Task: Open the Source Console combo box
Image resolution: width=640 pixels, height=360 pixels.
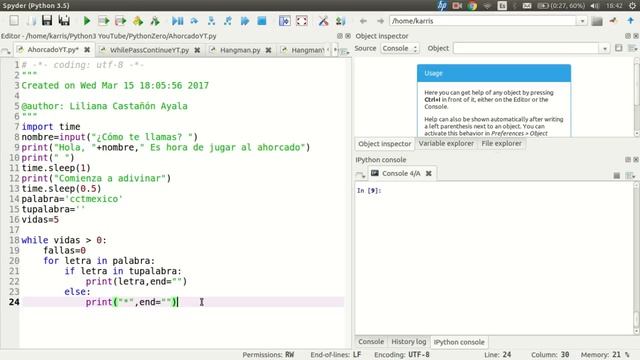Action: click(400, 48)
